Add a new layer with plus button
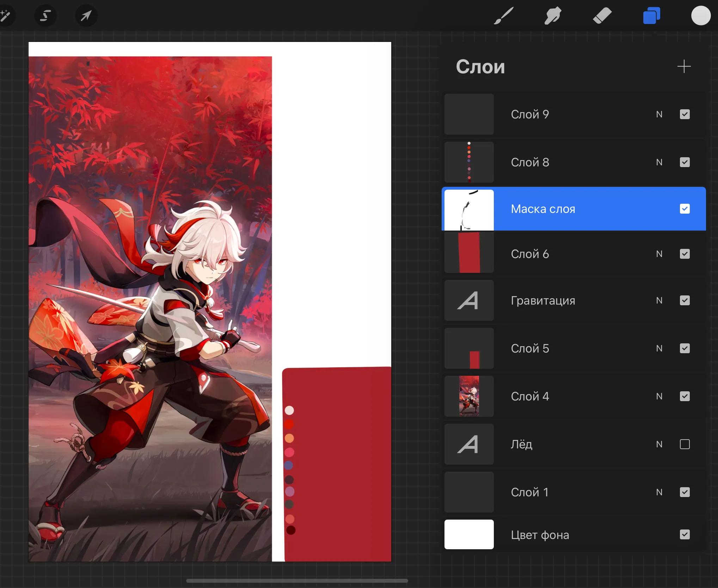718x588 pixels. [684, 66]
